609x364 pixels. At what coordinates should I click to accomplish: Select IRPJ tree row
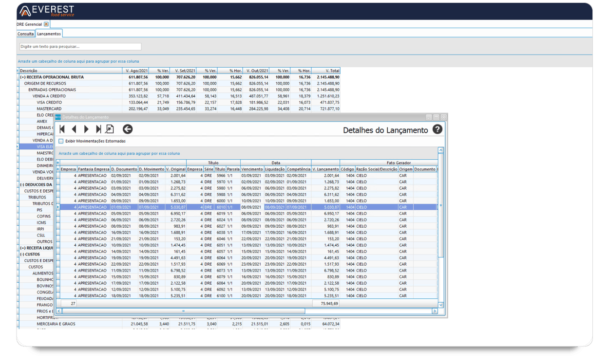[36, 229]
